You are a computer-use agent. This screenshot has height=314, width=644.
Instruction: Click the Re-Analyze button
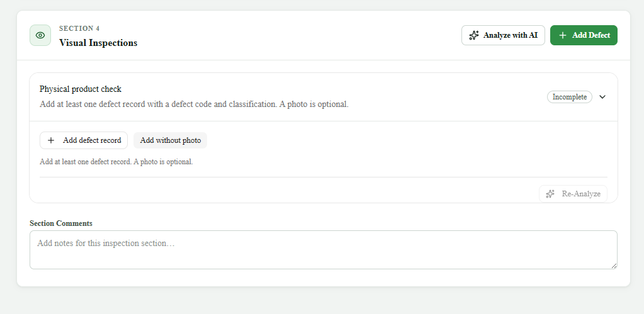pyautogui.click(x=573, y=194)
